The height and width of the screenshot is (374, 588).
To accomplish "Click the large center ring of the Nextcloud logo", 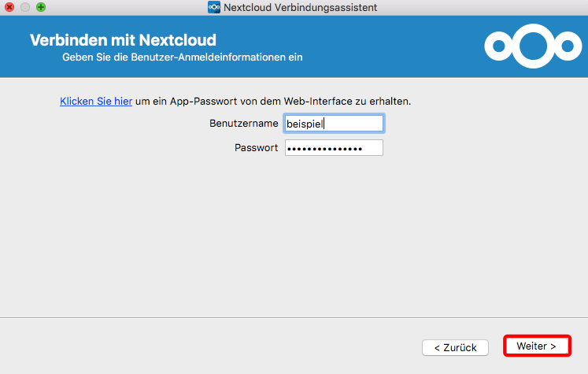I will 533,46.
